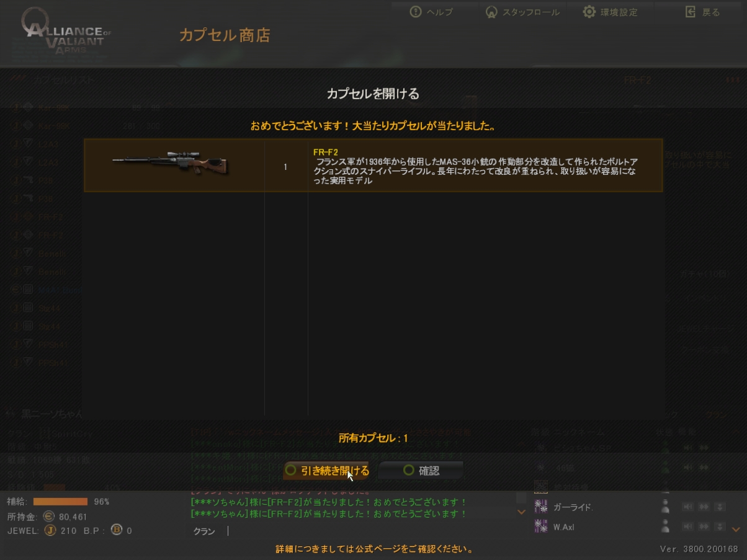Click 引き続き開ける to keep opening
This screenshot has width=747, height=560.
tap(326, 471)
